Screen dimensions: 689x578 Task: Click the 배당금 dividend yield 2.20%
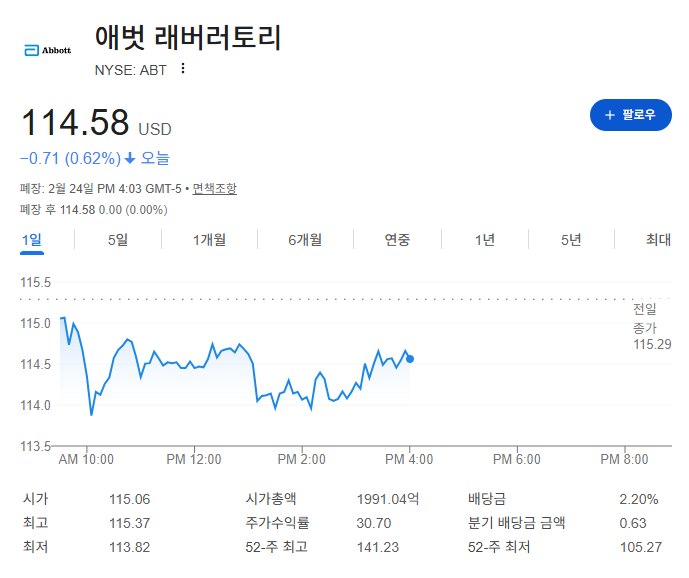pos(638,499)
